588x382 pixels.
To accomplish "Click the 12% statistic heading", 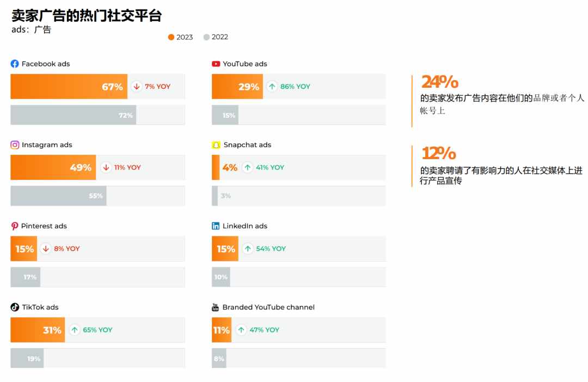I will (x=439, y=153).
